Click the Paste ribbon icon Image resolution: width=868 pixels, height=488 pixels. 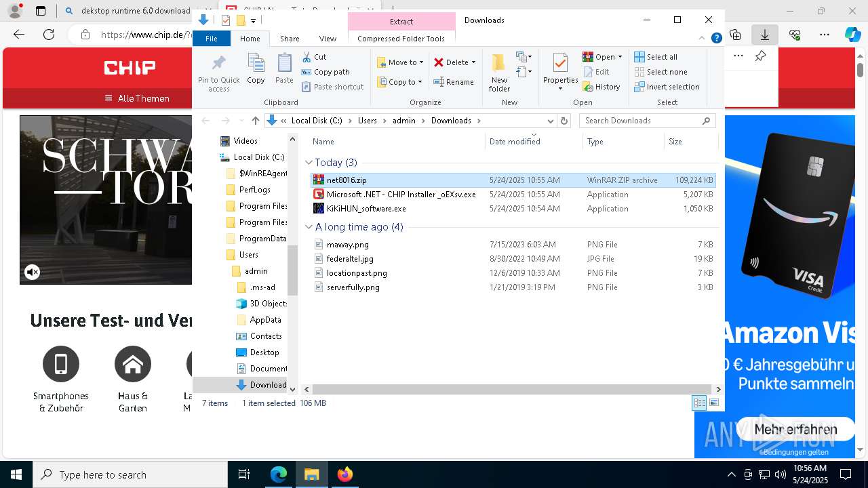pos(284,69)
